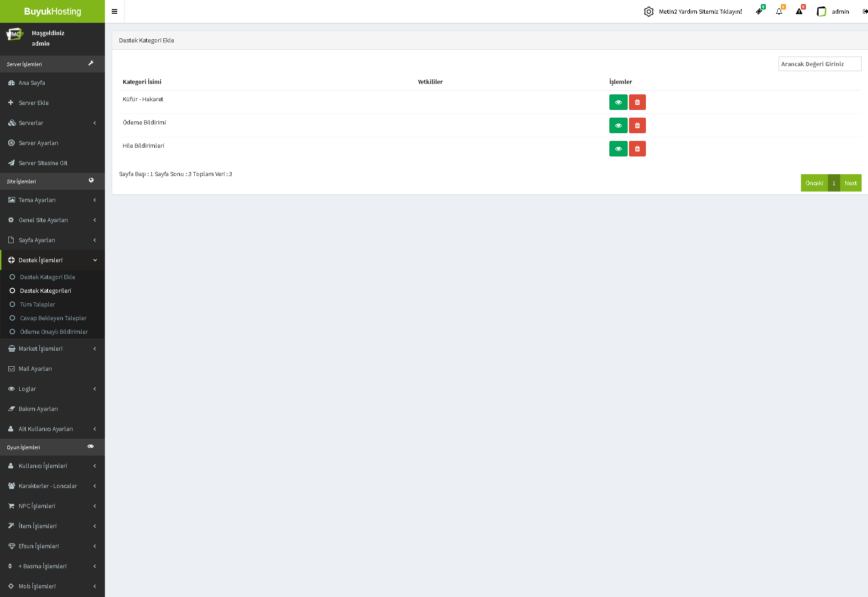Click the Next pagination button
The height and width of the screenshot is (597, 868).
click(850, 183)
